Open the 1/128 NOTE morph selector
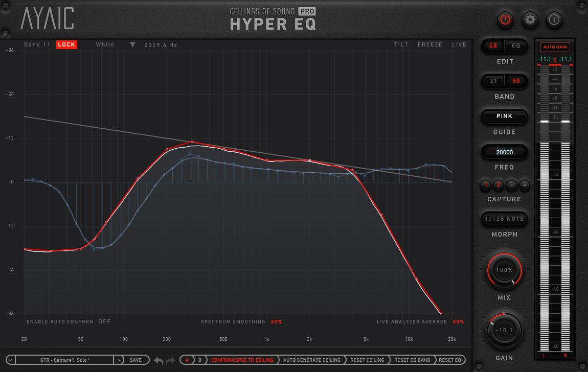 [504, 219]
